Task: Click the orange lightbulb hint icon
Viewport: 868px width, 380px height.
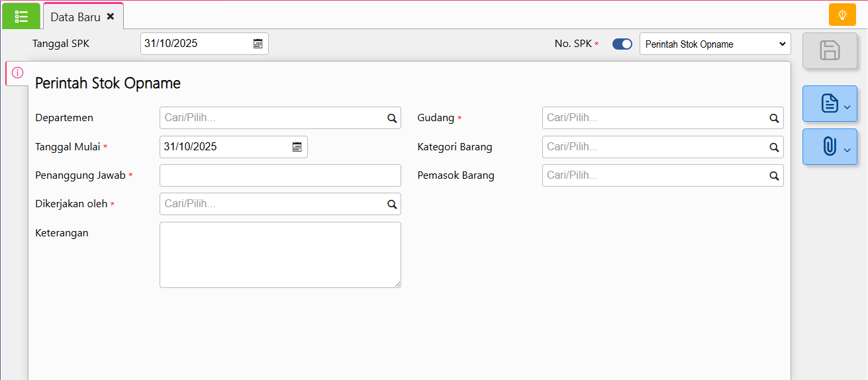Action: 842,15
